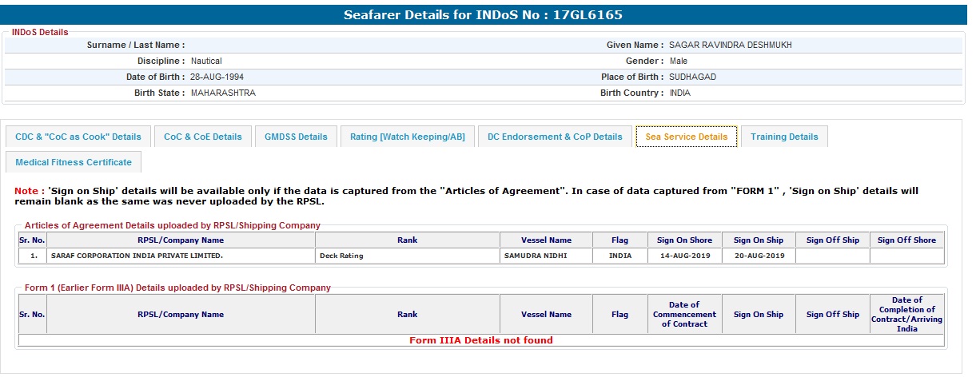The height and width of the screenshot is (381, 980).
Task: Switch to the CoC & CoE Details tab
Action: coord(203,137)
